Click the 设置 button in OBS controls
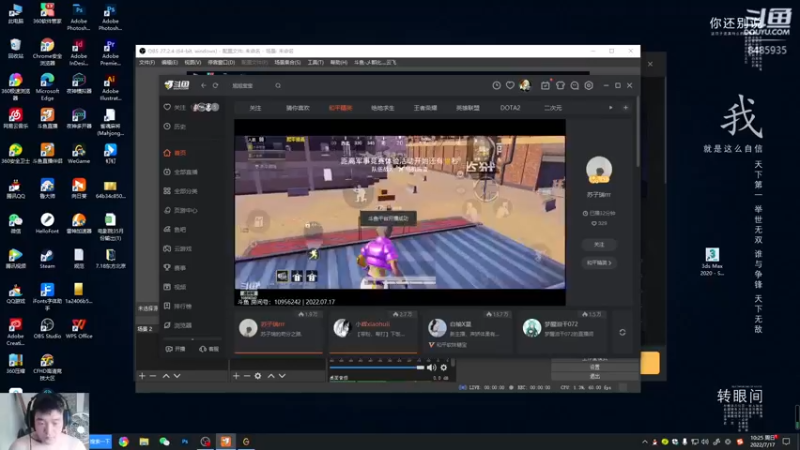The width and height of the screenshot is (800, 450). [595, 367]
